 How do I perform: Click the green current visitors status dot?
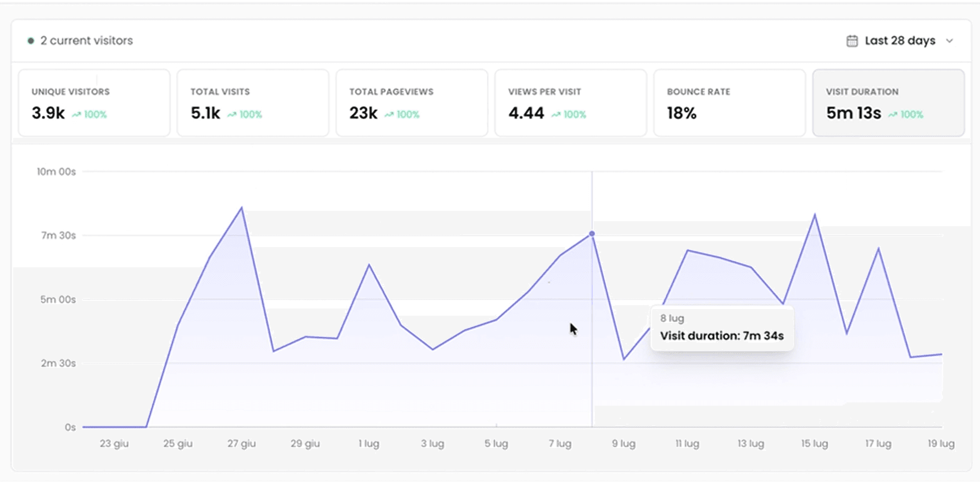pyautogui.click(x=31, y=41)
